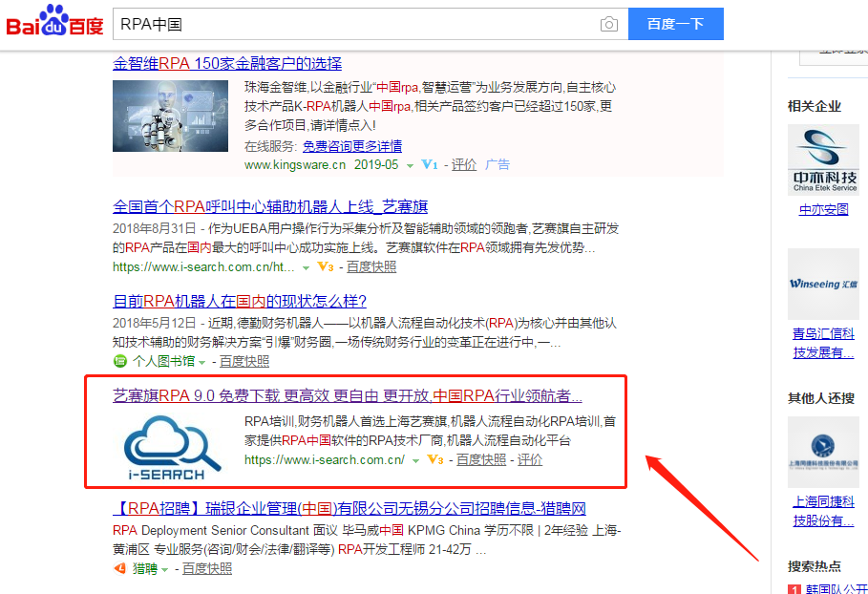Image resolution: width=868 pixels, height=594 pixels.
Task: Click the 2018年5月12日 date text
Action: [155, 324]
